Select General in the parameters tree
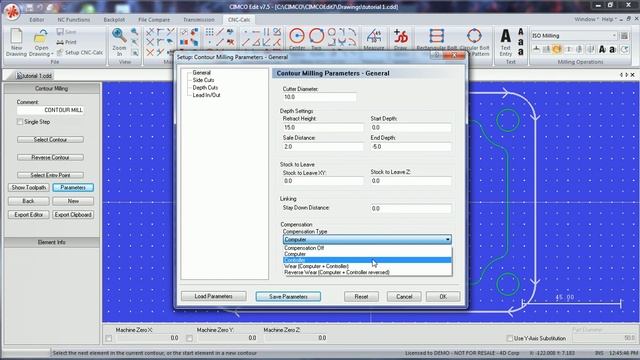 (x=202, y=73)
